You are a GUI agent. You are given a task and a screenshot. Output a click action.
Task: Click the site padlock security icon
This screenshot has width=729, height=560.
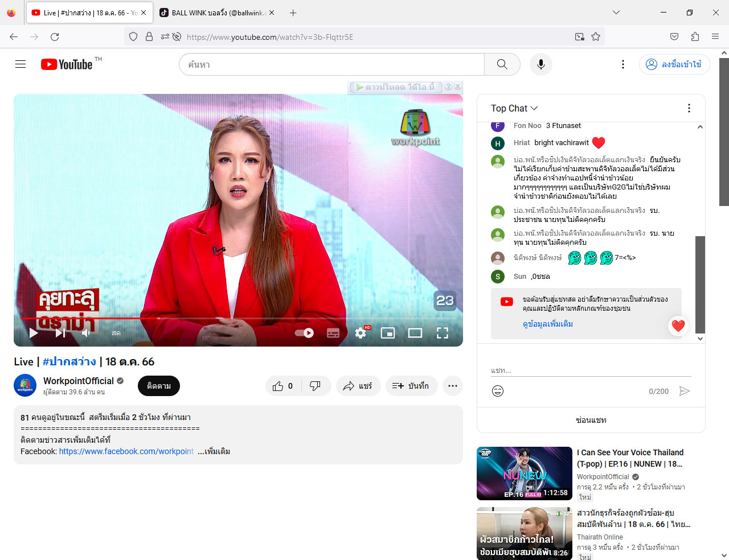tap(149, 36)
